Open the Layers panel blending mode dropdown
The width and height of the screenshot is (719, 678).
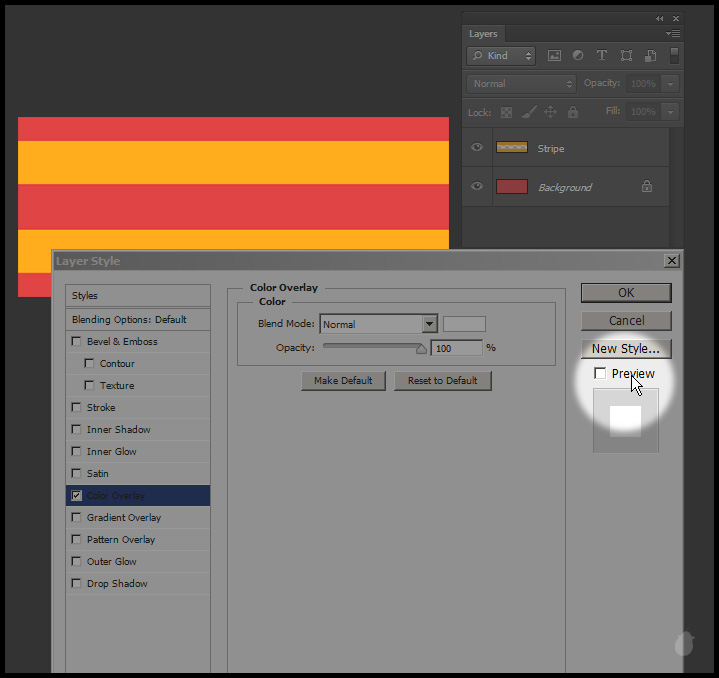pyautogui.click(x=522, y=84)
